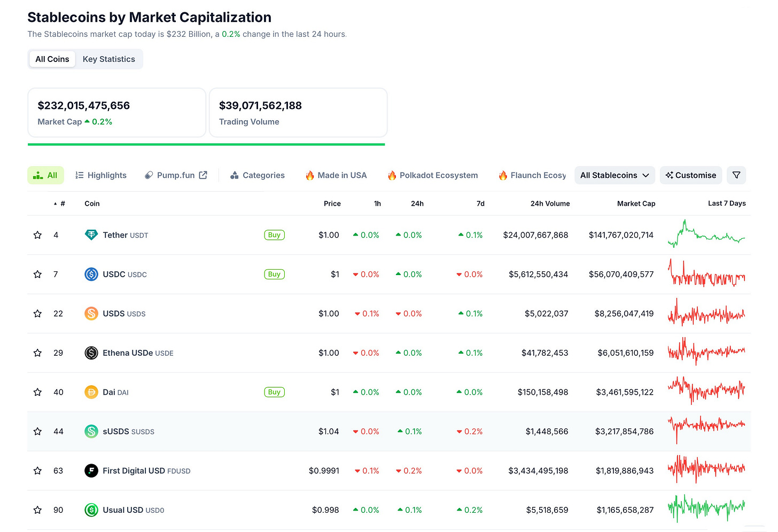Click the fire icon beside Made in USA

click(309, 175)
